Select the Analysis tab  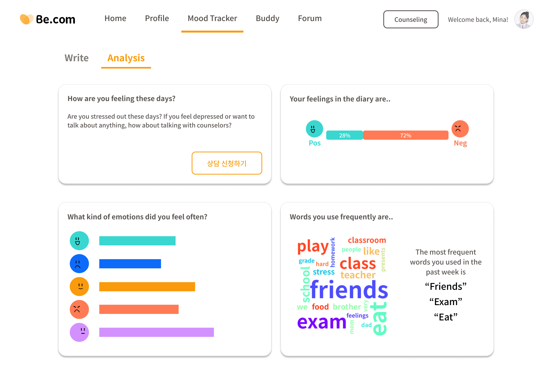pos(126,58)
